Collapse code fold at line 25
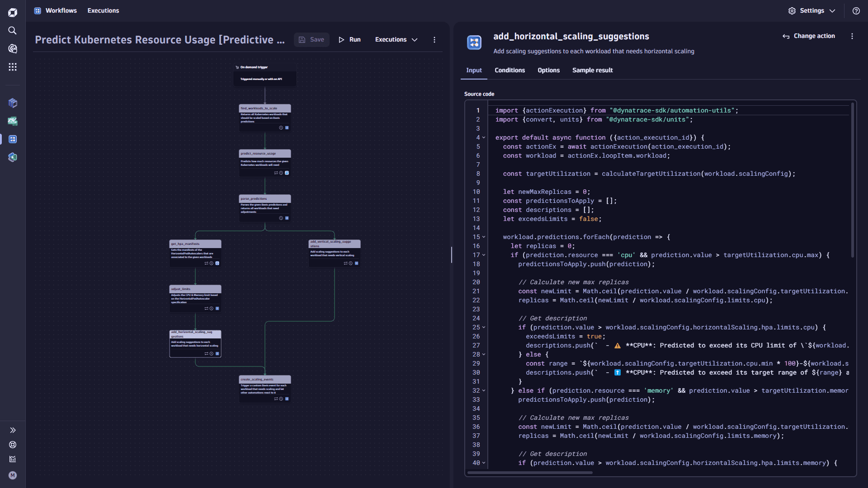The height and width of the screenshot is (488, 868). point(484,328)
